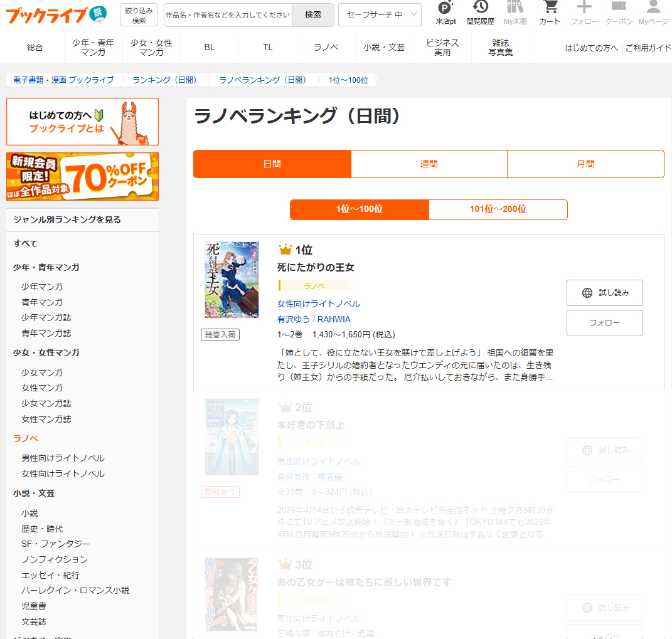Select the 雑誌写真集 nav tab
The height and width of the screenshot is (639, 672).
(x=501, y=48)
